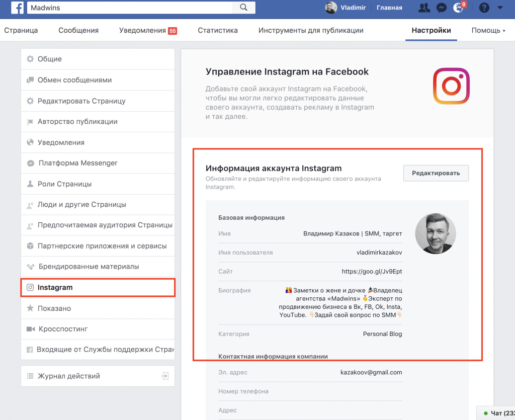This screenshot has width=515, height=420.
Task: Open Авторство публикации settings
Action: [x=98, y=122]
